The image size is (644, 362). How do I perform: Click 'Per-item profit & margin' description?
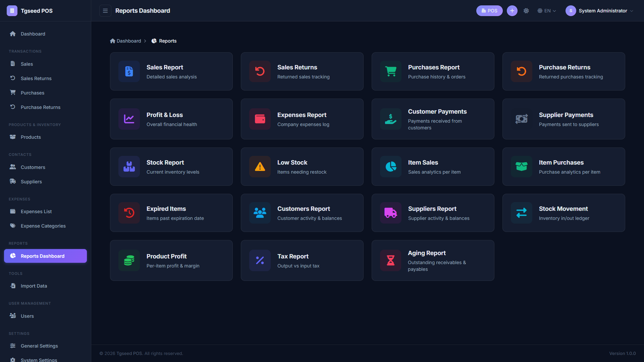point(173,266)
